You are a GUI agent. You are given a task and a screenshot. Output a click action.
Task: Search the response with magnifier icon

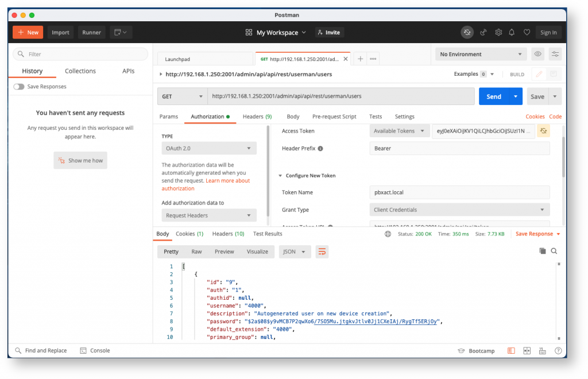554,251
